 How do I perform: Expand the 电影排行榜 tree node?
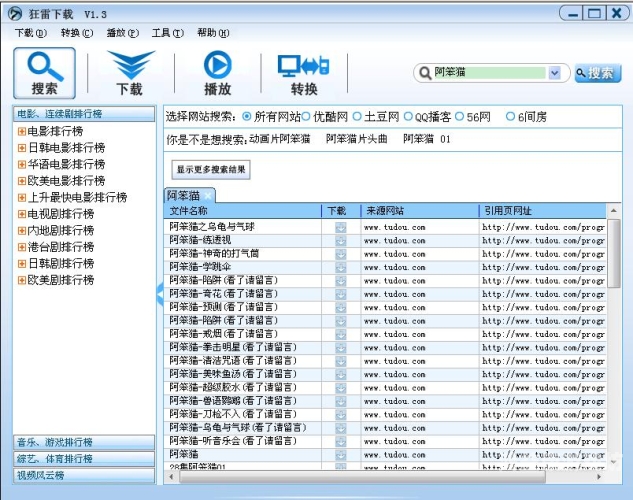(x=21, y=131)
